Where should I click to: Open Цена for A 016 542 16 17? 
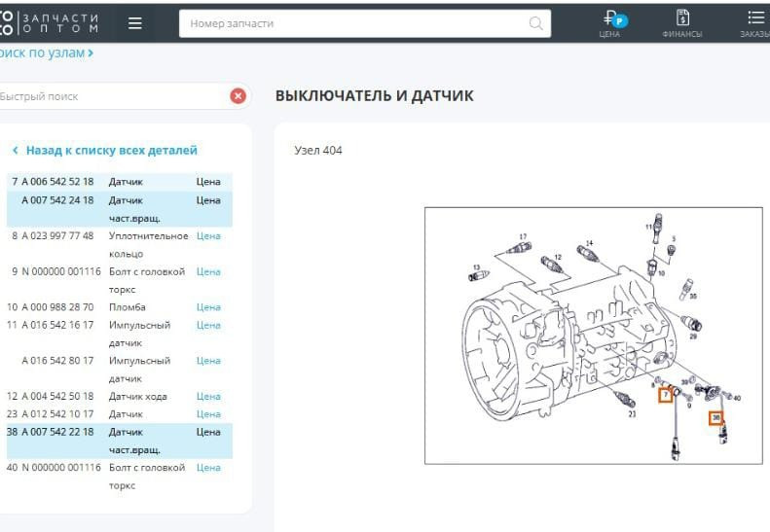208,326
